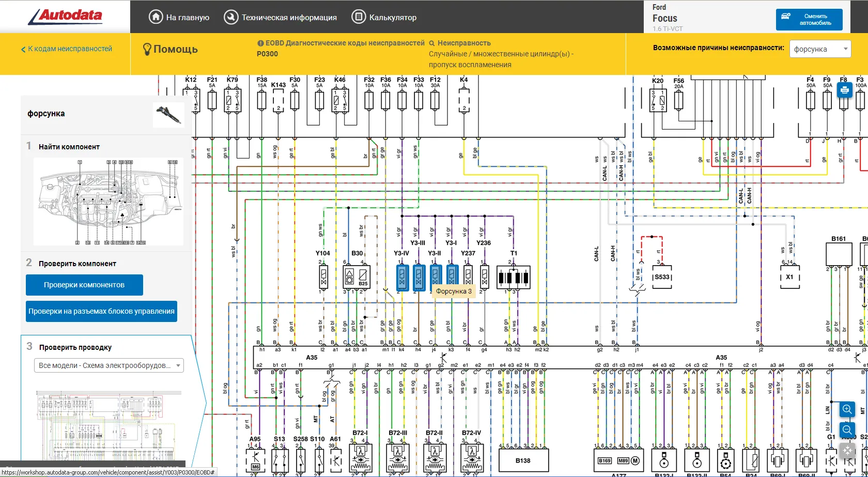This screenshot has height=477, width=868.
Task: Click the B72-IV oxygen sensor symbol
Action: pyautogui.click(x=472, y=459)
